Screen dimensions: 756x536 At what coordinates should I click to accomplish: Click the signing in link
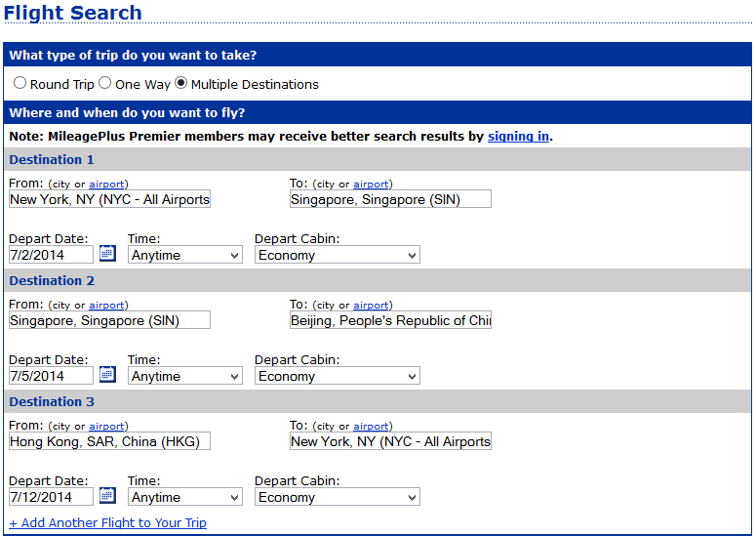pos(518,137)
